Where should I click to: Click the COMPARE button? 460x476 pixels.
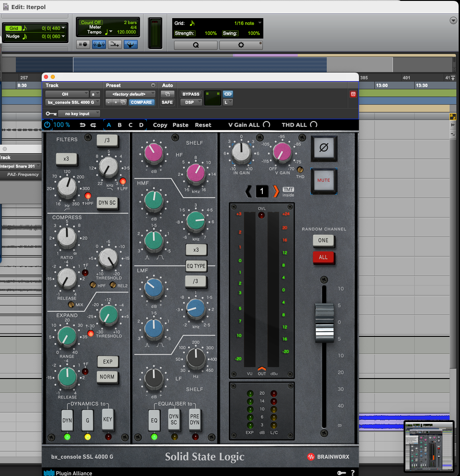click(141, 102)
